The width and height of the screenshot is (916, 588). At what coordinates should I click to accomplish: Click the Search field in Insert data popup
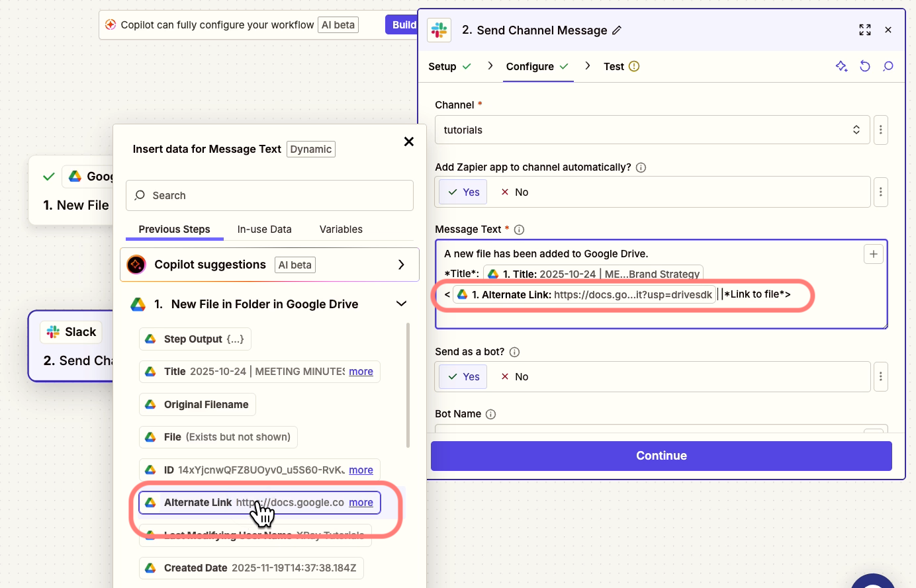click(269, 196)
